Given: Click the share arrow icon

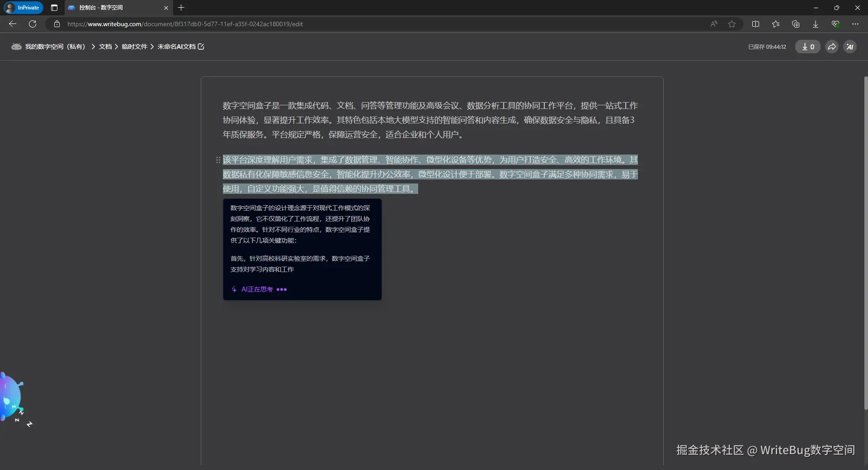Looking at the screenshot, I should click(x=831, y=47).
